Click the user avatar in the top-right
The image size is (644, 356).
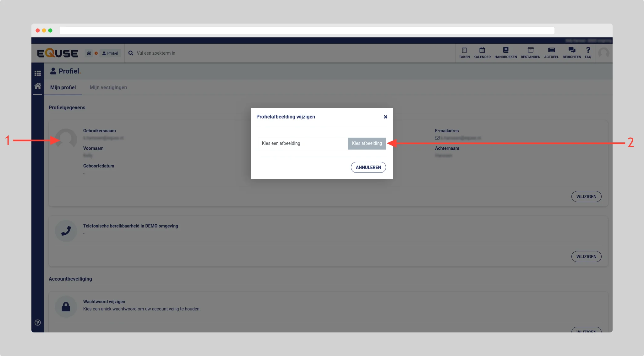(603, 53)
